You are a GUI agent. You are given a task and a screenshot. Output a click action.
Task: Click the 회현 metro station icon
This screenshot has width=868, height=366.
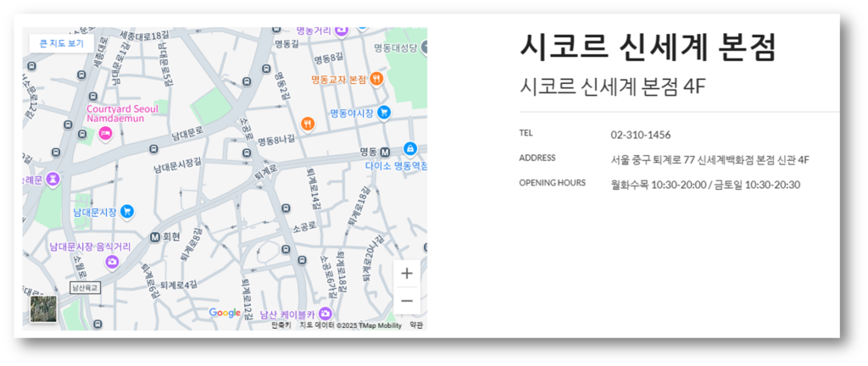155,236
